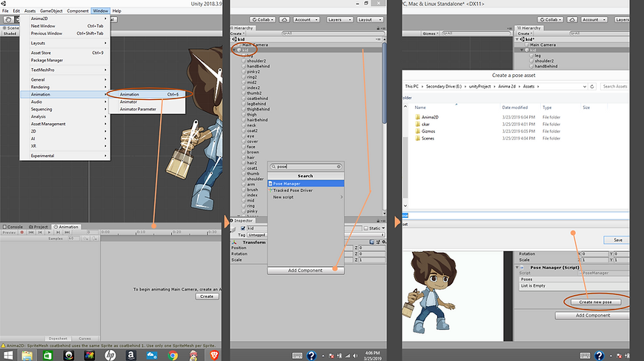Check the Static checkbox in Inspector
This screenshot has width=644, height=361.
click(x=366, y=228)
